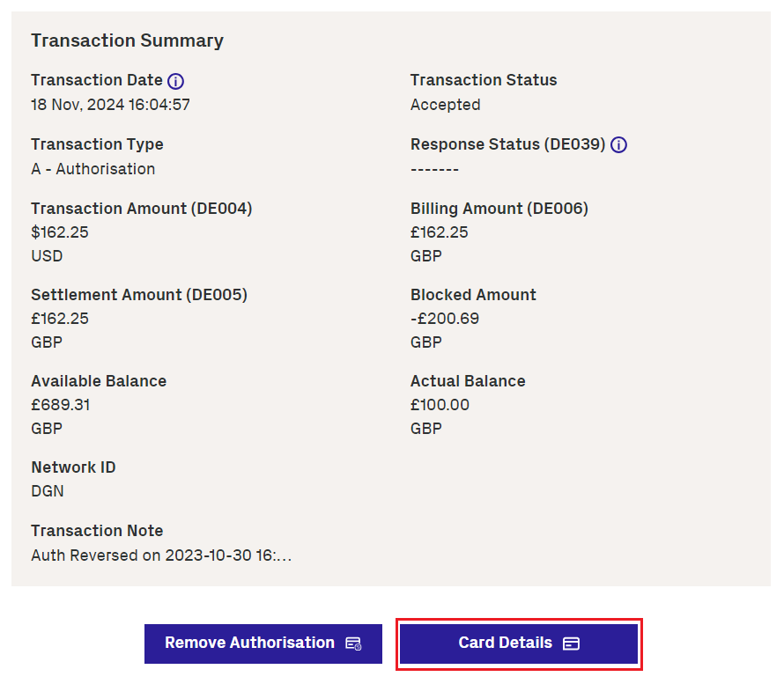This screenshot has height=684, width=784.
Task: Click the card icon on Card Details button
Action: pos(571,644)
